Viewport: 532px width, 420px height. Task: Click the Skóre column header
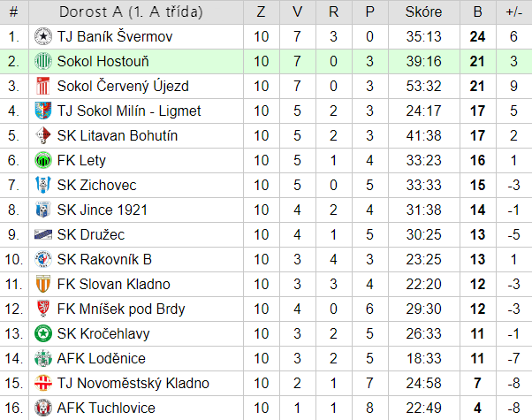point(424,12)
